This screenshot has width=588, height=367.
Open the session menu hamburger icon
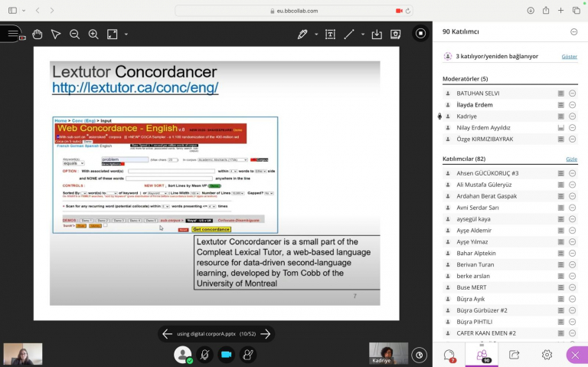pyautogui.click(x=13, y=34)
